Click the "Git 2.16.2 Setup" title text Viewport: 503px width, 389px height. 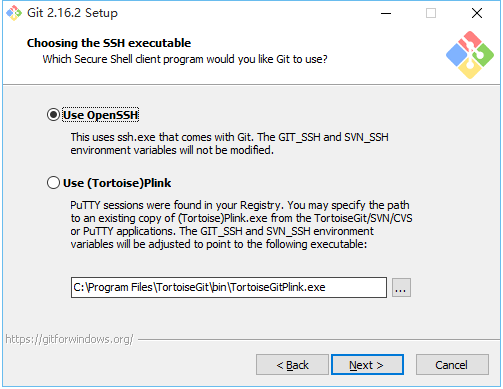click(72, 13)
